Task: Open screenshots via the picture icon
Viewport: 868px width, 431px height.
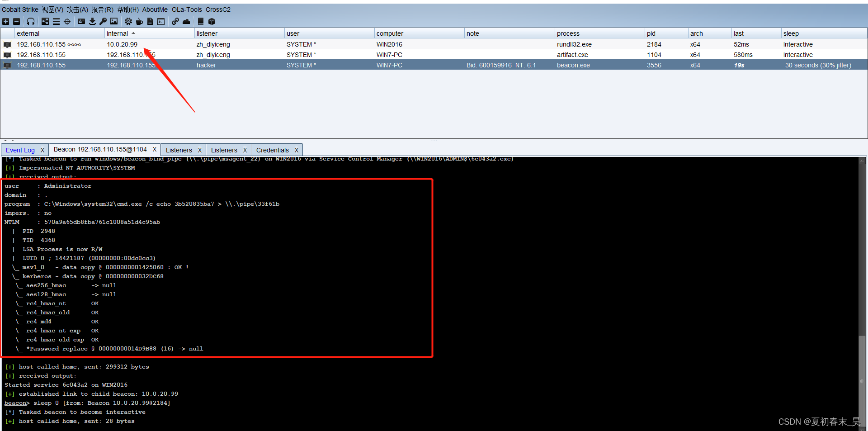Action: coord(114,21)
